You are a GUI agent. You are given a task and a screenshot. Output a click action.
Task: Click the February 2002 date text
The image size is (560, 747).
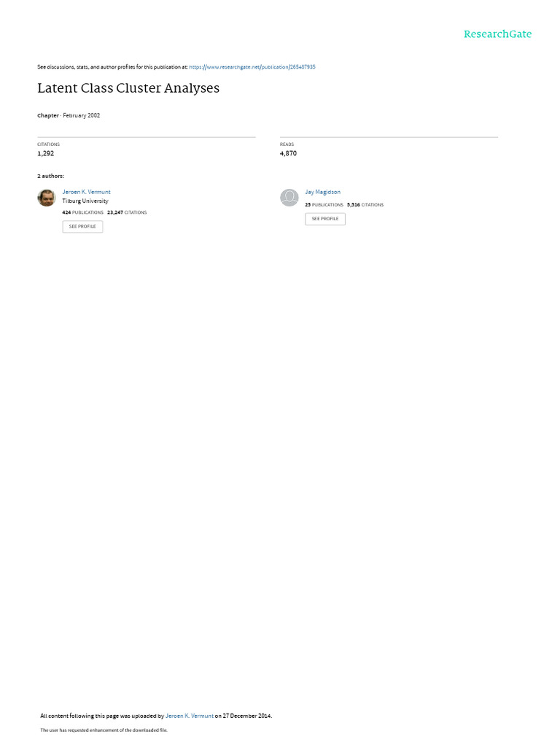(x=82, y=115)
